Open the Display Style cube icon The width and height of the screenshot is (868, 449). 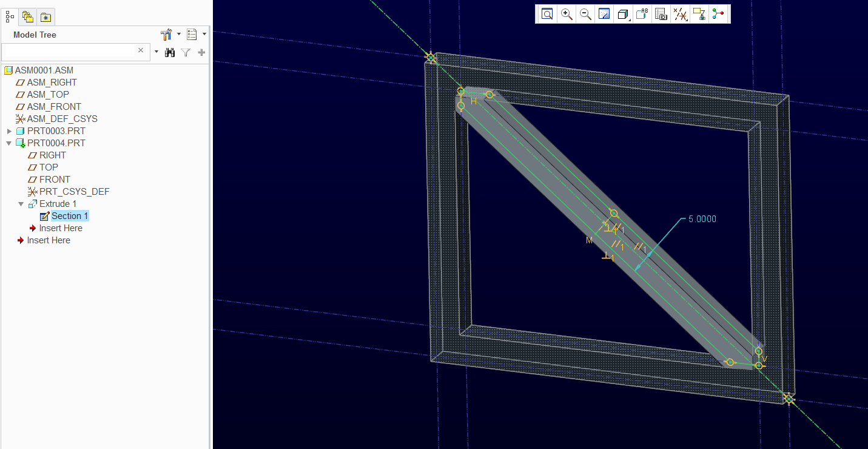(623, 14)
